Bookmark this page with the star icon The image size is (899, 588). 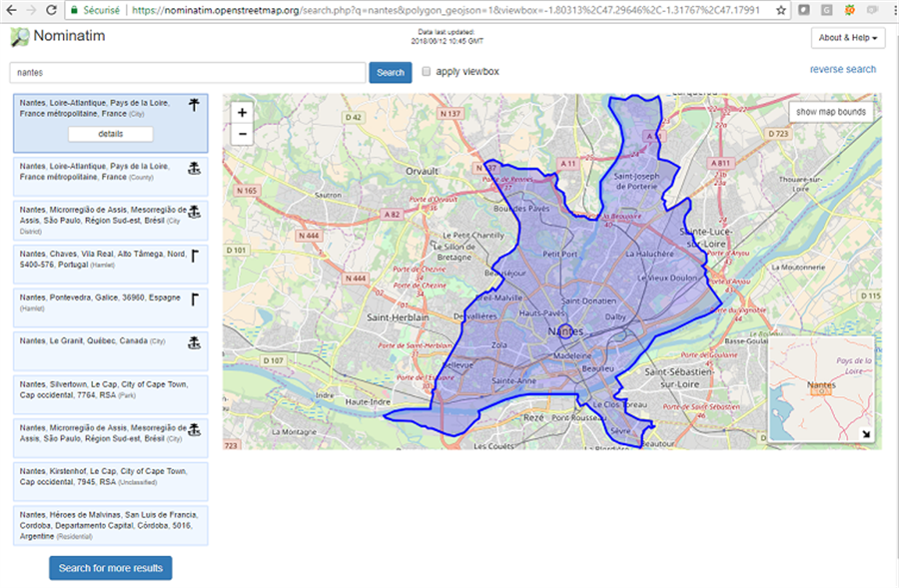coord(781,10)
